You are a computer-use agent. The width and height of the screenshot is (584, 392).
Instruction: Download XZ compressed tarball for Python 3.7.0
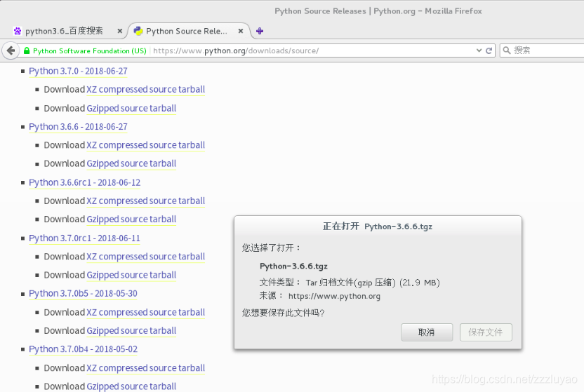pyautogui.click(x=145, y=90)
